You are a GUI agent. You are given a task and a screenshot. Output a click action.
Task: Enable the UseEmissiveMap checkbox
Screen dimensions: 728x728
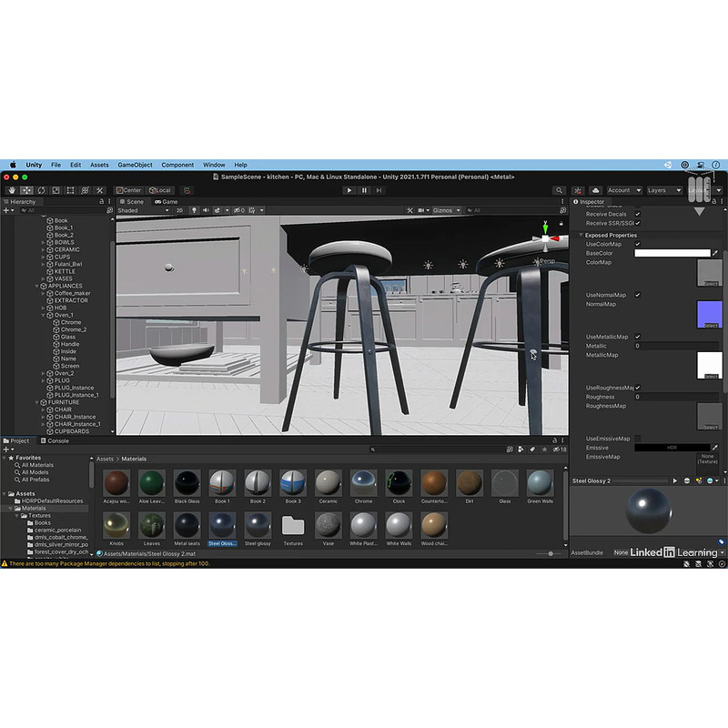tap(637, 439)
